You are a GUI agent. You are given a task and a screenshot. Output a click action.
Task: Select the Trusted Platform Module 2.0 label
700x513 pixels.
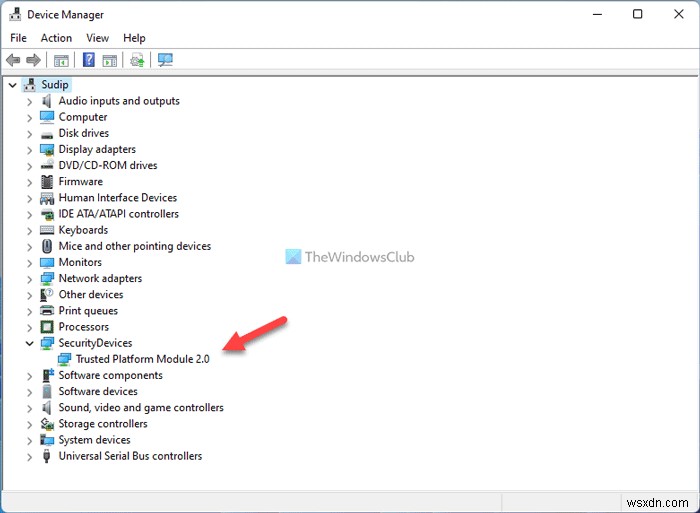(142, 359)
